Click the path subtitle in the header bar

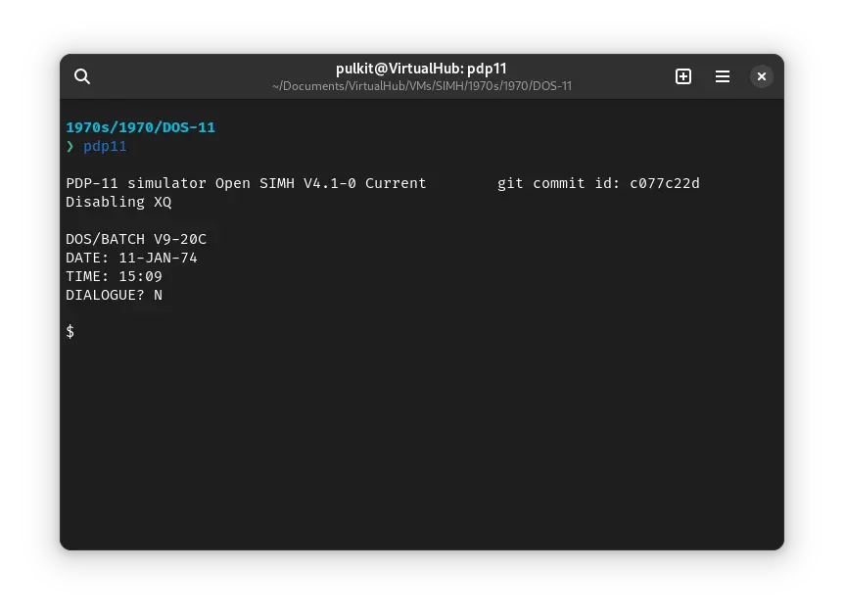(421, 86)
